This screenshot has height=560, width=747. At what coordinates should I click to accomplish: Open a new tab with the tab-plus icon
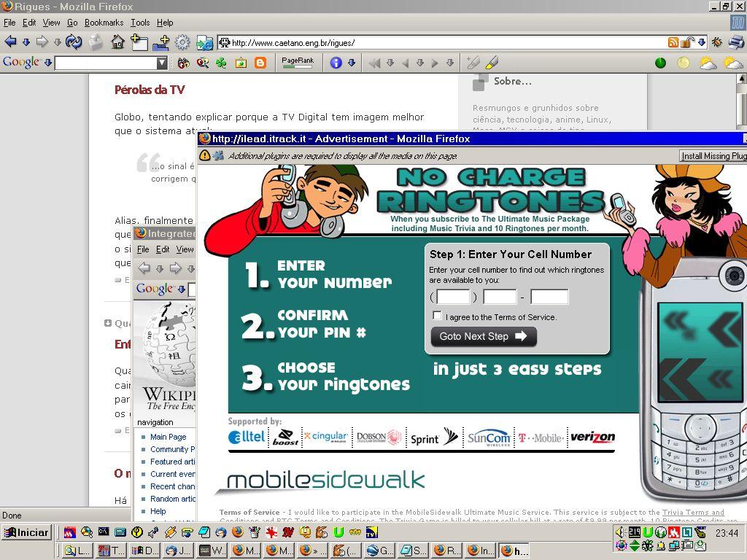[x=139, y=42]
